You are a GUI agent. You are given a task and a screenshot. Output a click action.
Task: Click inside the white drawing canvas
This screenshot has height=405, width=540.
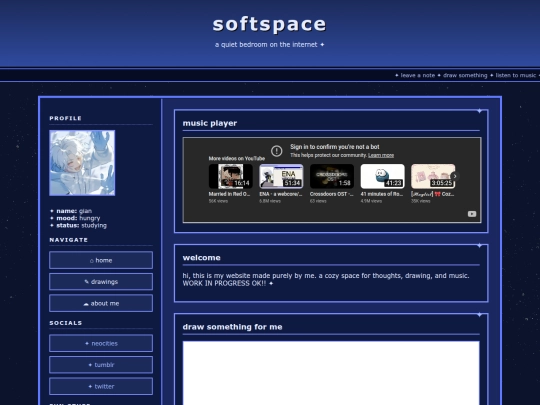[331, 373]
